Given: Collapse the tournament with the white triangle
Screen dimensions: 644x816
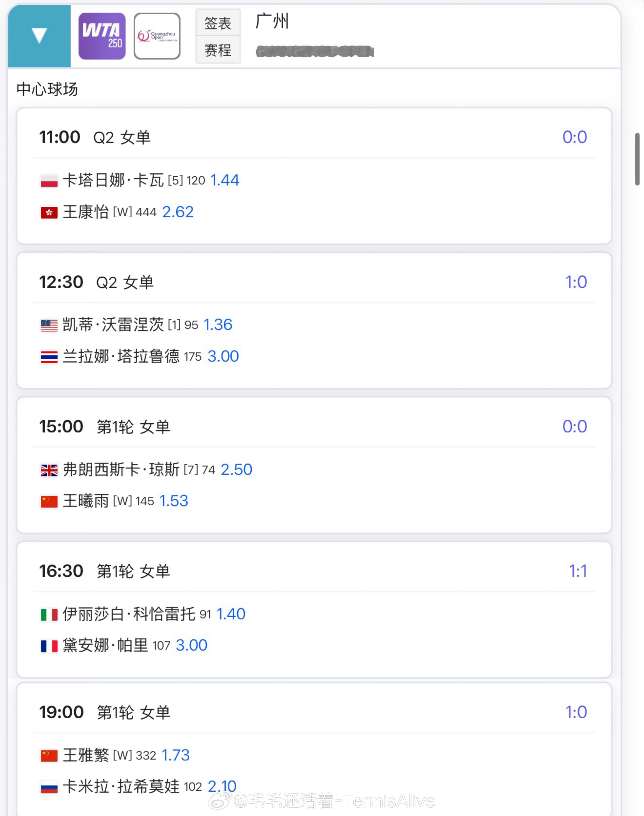Looking at the screenshot, I should pos(39,36).
